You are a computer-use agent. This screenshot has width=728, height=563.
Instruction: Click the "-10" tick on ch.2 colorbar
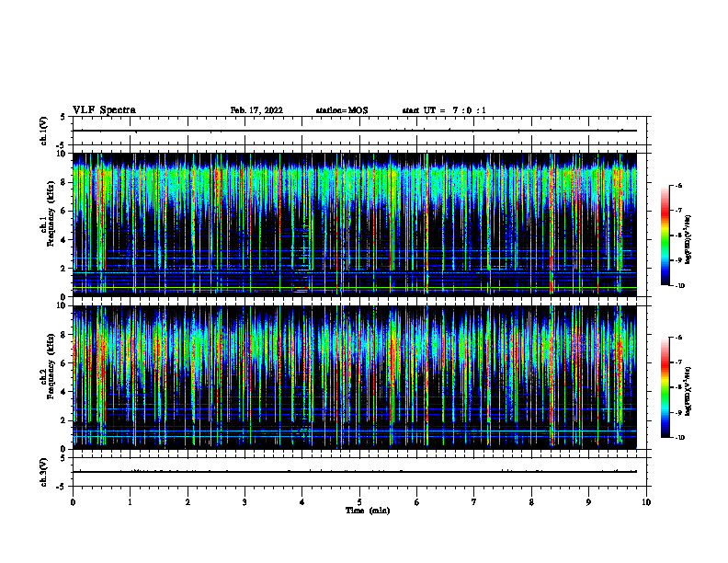[x=679, y=438]
